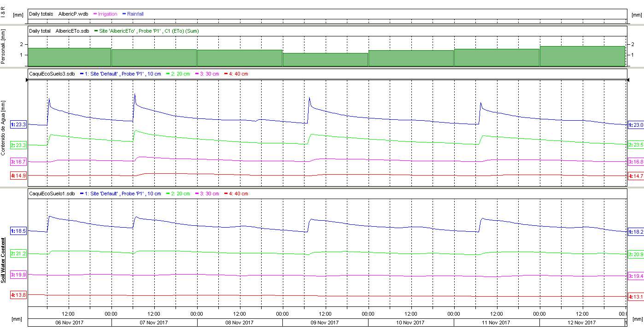
Task: Click the '4: 14.7' end value box
Action: [x=636, y=176]
